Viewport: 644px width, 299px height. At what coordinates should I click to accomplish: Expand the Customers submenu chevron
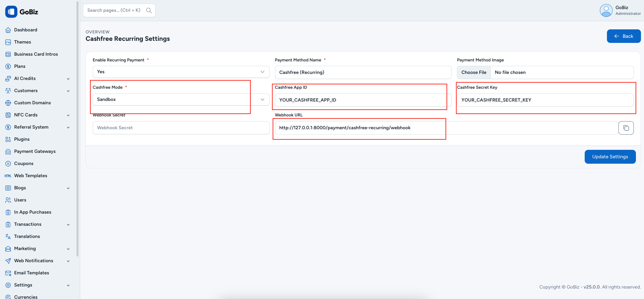(x=68, y=91)
